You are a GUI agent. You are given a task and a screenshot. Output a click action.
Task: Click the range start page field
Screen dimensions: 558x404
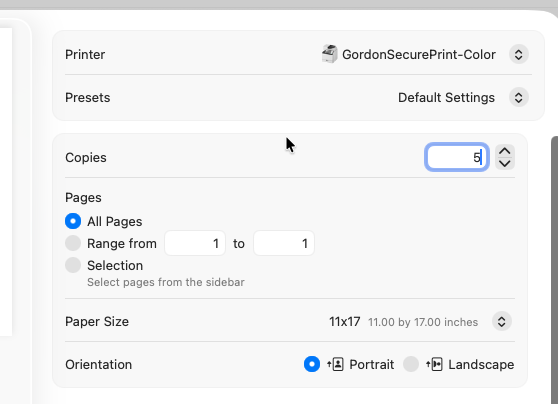click(195, 243)
